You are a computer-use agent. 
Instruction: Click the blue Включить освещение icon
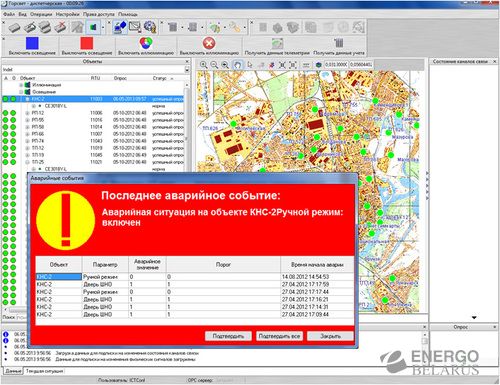click(x=32, y=43)
